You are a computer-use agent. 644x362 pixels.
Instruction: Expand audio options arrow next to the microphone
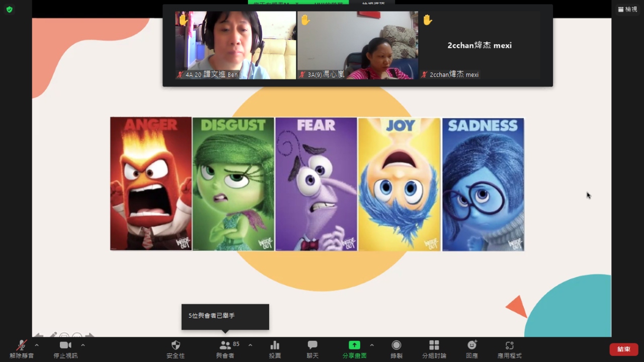(37, 345)
